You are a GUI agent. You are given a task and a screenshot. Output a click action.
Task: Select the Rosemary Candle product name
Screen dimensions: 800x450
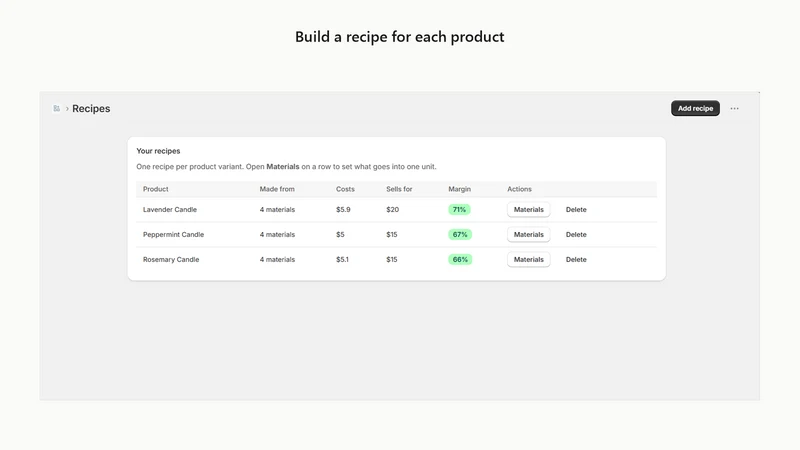(171, 260)
